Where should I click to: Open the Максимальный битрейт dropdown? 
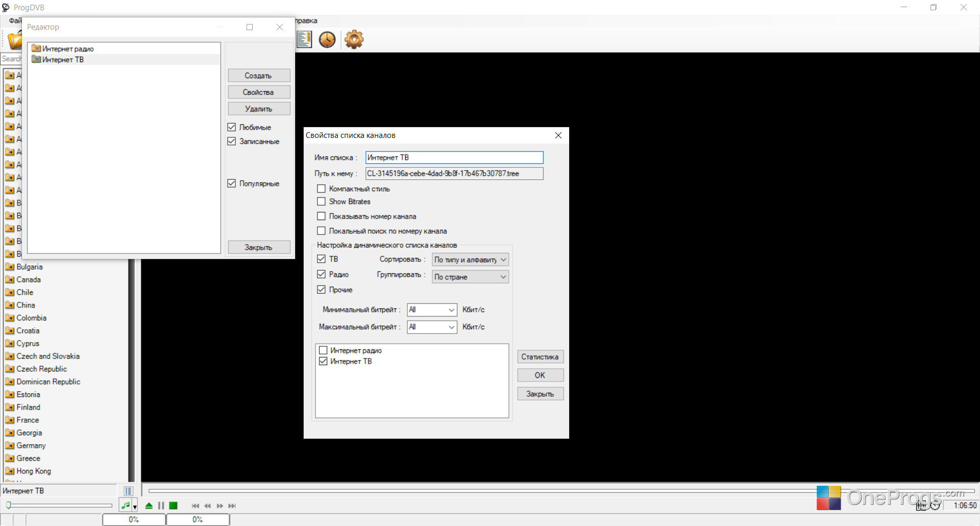point(432,327)
